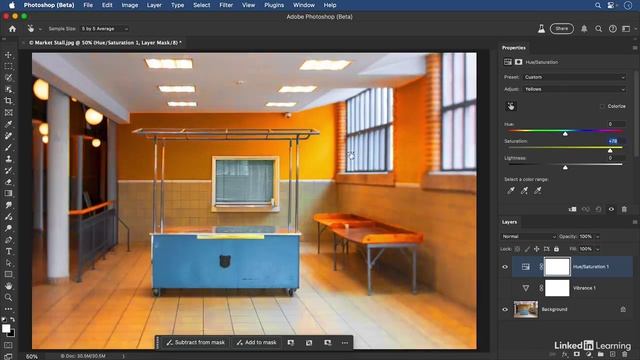Open contextual task bar more options
The height and width of the screenshot is (360, 640).
(345, 343)
